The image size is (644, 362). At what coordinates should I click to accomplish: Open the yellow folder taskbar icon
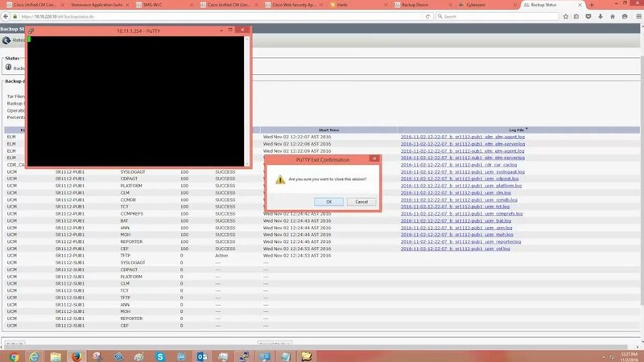click(307, 356)
